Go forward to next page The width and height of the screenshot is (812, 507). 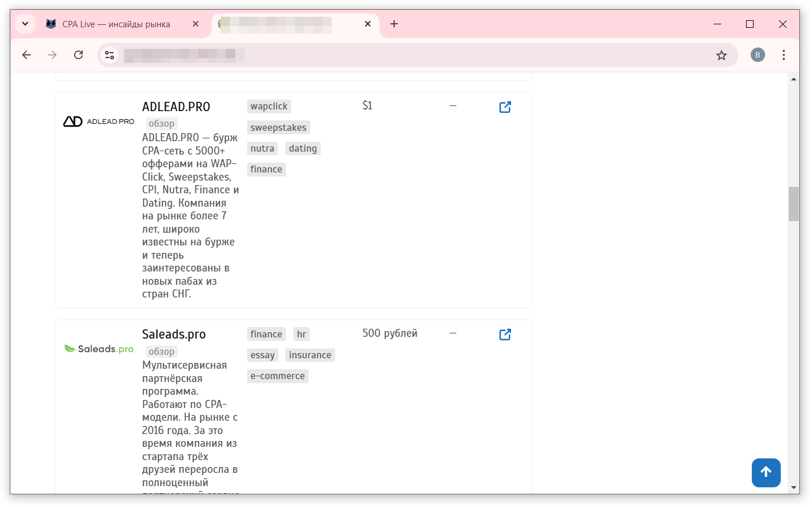coord(53,55)
